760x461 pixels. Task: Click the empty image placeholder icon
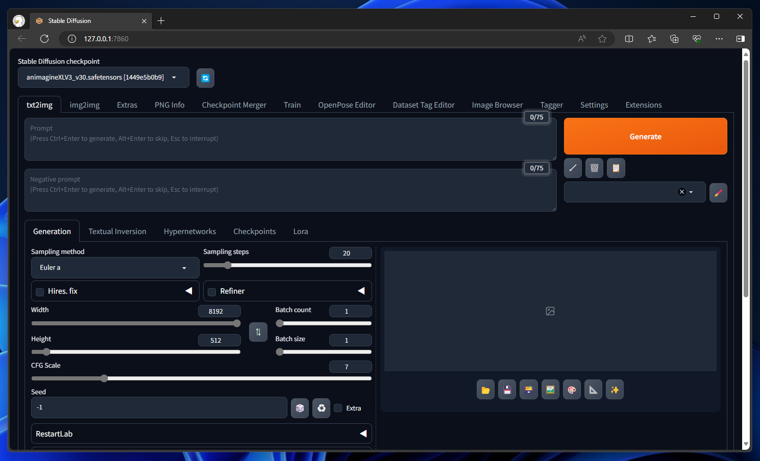click(x=550, y=311)
